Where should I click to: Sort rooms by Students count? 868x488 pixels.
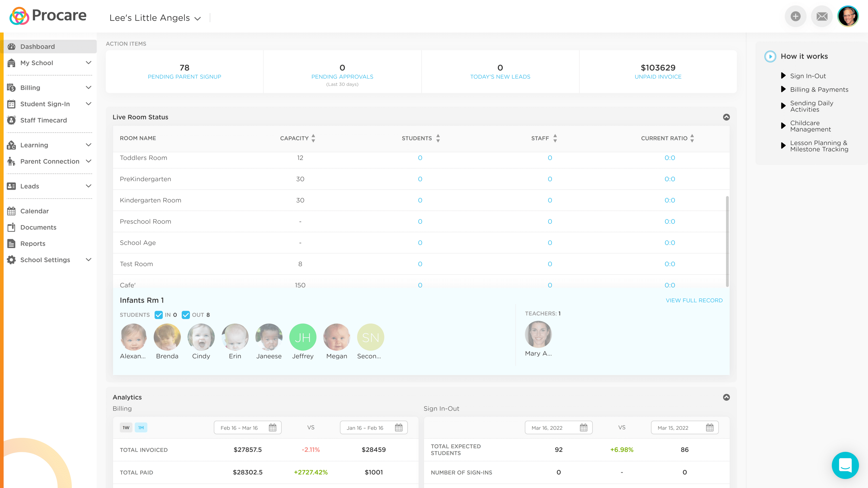click(x=438, y=138)
